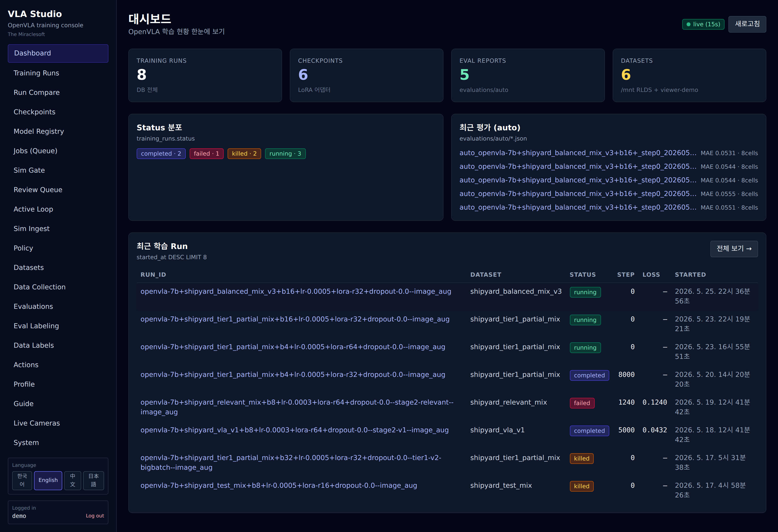Log out of demo account
The width and height of the screenshot is (778, 532).
(x=95, y=516)
